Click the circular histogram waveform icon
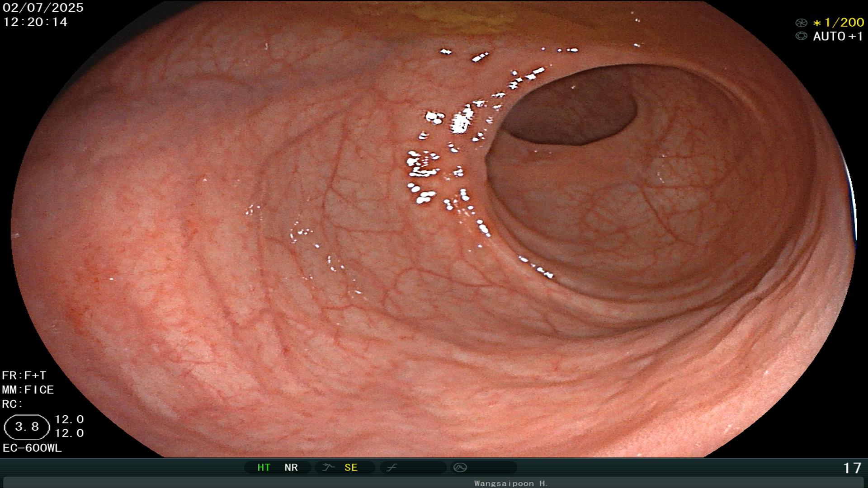The width and height of the screenshot is (868, 488). pos(460,467)
